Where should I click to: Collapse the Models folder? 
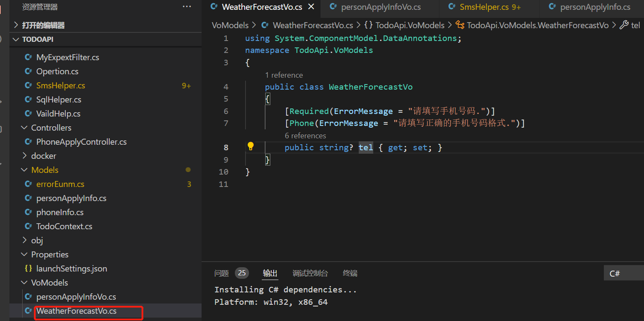click(24, 170)
